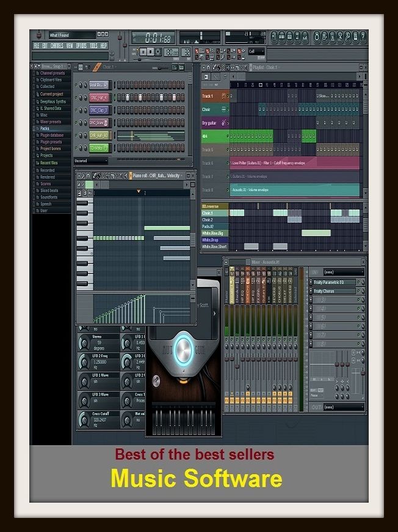Open the TOOLS menu
The image size is (398, 532).
pos(93,45)
